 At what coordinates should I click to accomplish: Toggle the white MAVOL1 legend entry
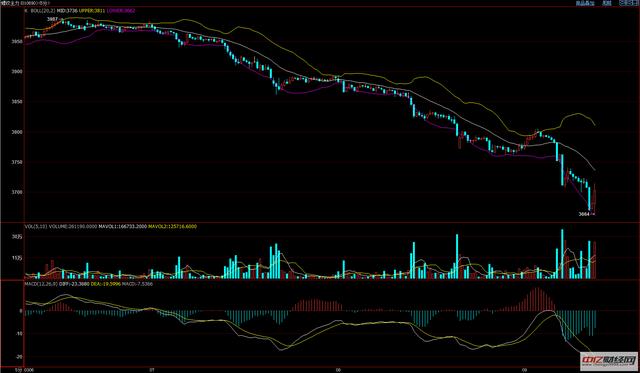[122, 226]
